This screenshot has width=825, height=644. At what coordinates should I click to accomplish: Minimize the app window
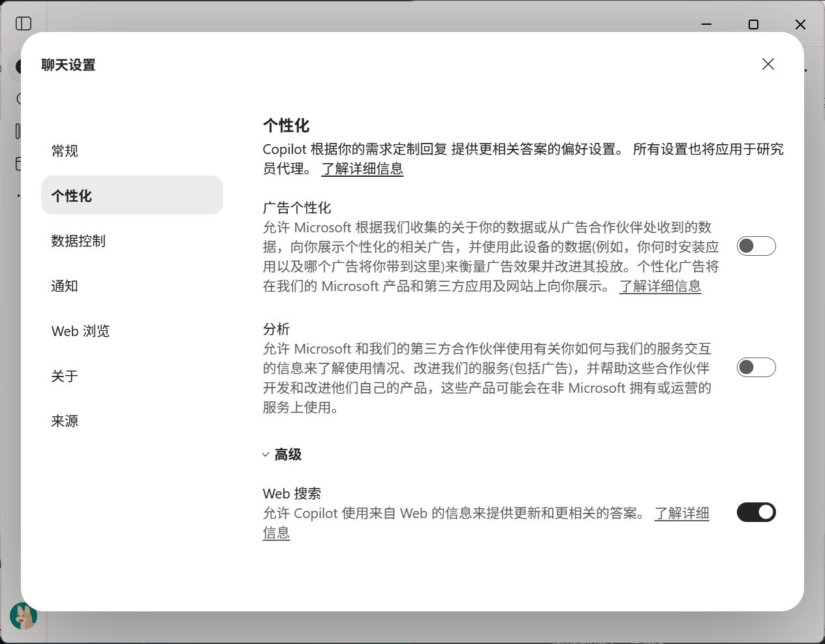[706, 24]
